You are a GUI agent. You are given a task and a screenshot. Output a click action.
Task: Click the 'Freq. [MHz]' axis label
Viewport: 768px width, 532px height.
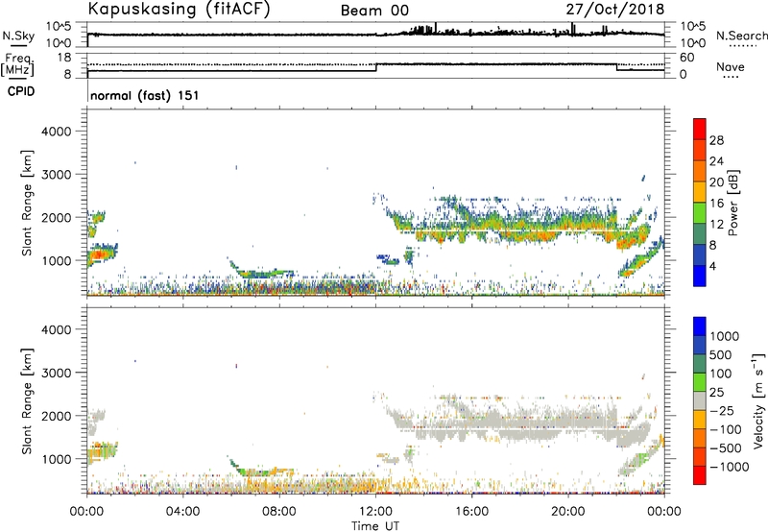tap(18, 64)
